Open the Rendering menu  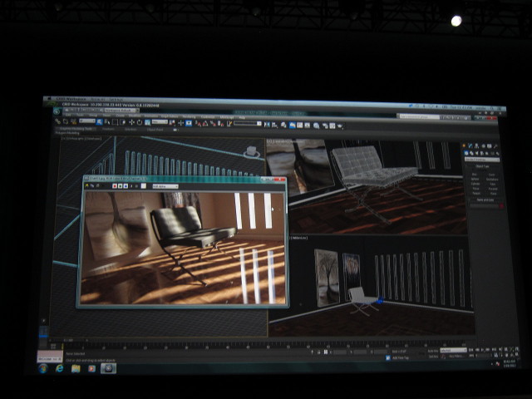click(x=189, y=116)
